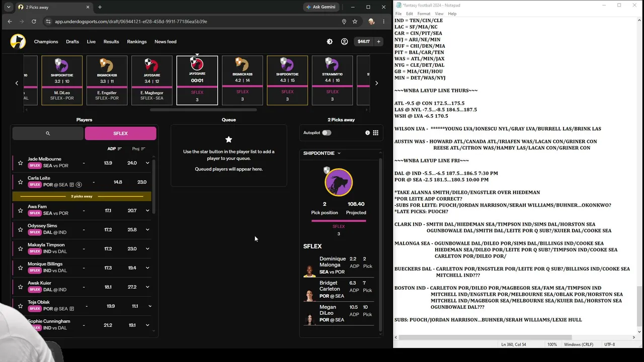Image resolution: width=644 pixels, height=362 pixels.
Task: Go to the next draft picks in carousel
Action: [x=376, y=83]
